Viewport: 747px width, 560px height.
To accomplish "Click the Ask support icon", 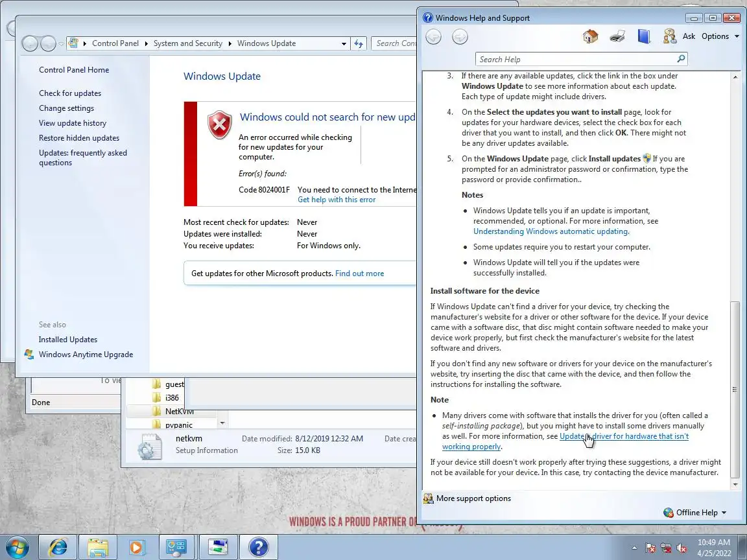I will point(669,36).
